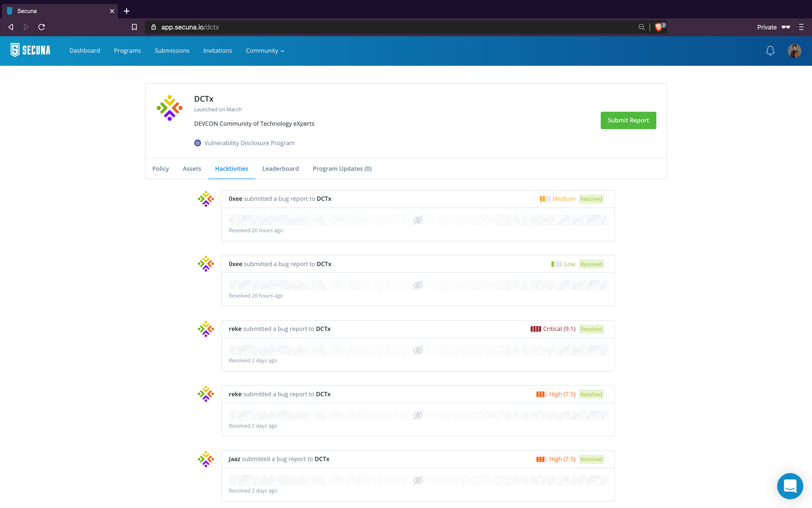Click 'DEVCON Community of Technology eXperts' text
Viewport: 812px width, 508px height.
point(254,124)
